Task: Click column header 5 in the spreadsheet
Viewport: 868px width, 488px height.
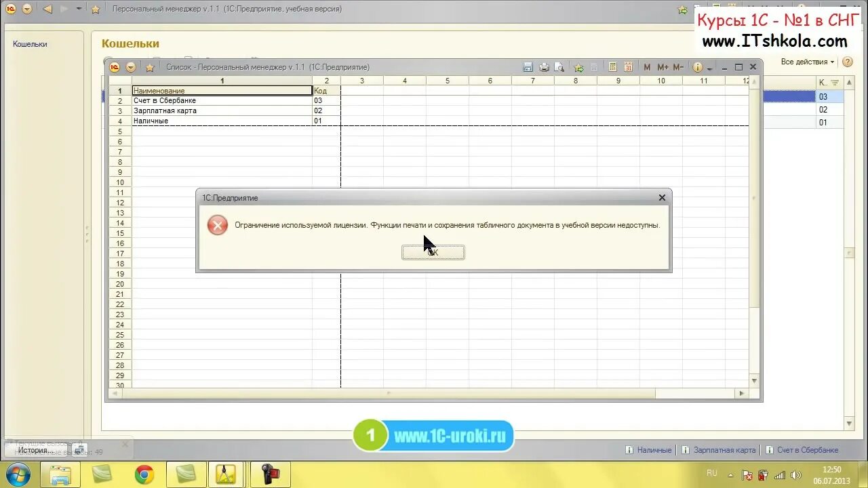Action: click(448, 81)
